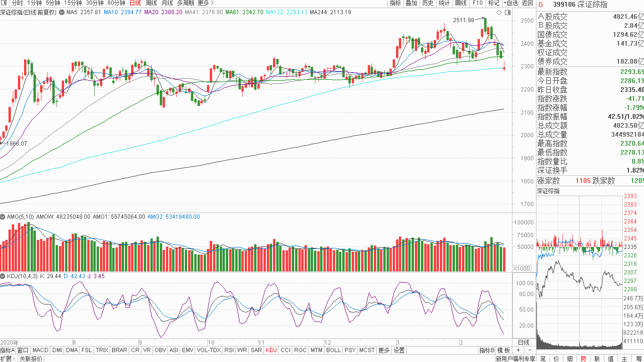Open the 模板 template button

[504, 350]
